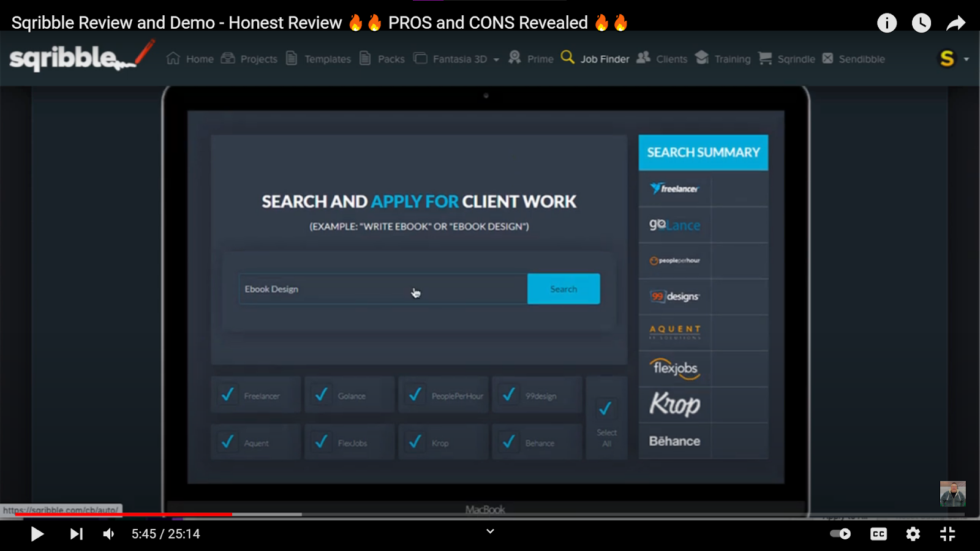Image resolution: width=980 pixels, height=551 pixels.
Task: Click the Templates document icon
Action: (292, 58)
